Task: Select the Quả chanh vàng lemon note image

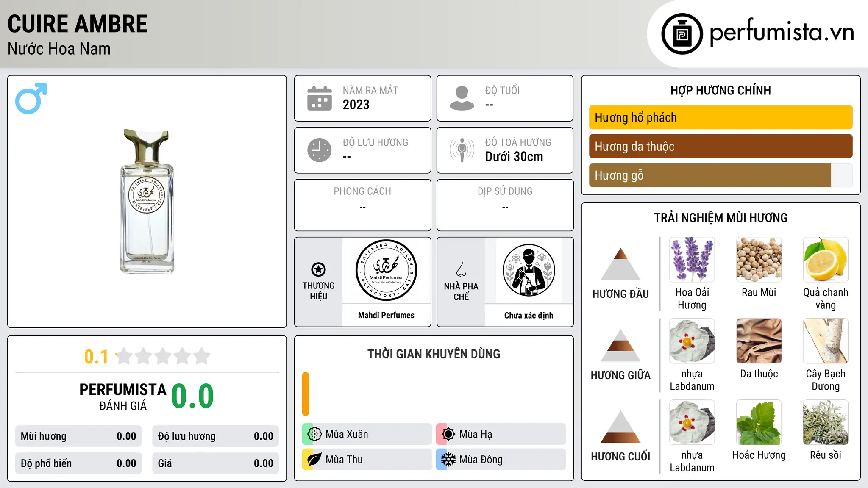Action: point(826,260)
